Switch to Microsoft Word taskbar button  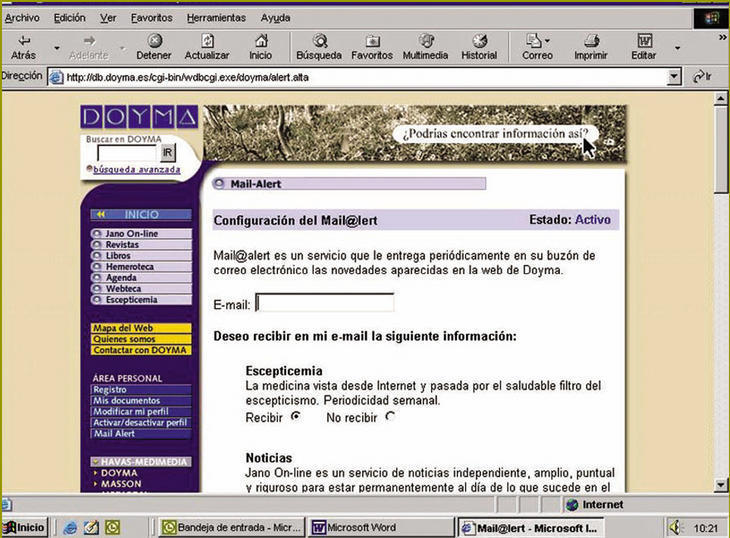point(378,527)
